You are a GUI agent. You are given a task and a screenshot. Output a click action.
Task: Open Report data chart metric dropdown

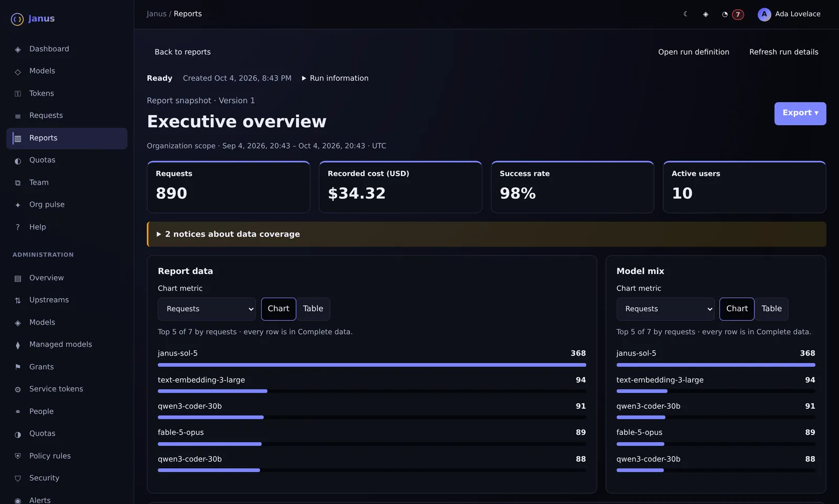point(207,309)
